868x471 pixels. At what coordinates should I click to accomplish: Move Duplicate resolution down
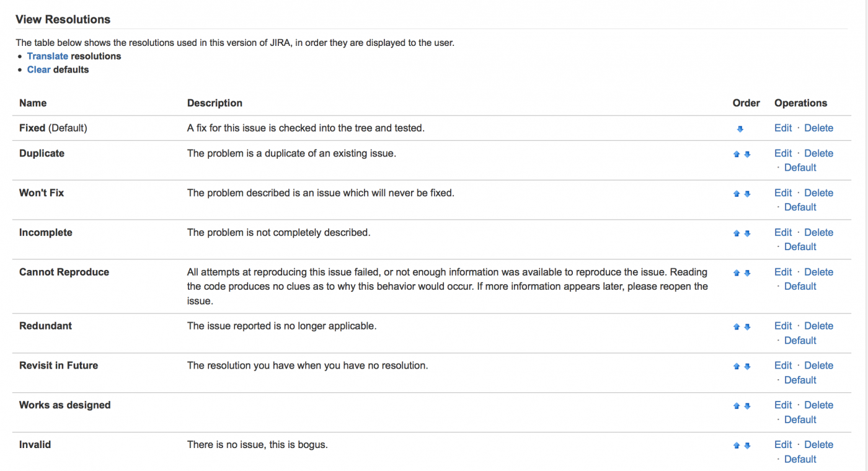click(x=747, y=155)
